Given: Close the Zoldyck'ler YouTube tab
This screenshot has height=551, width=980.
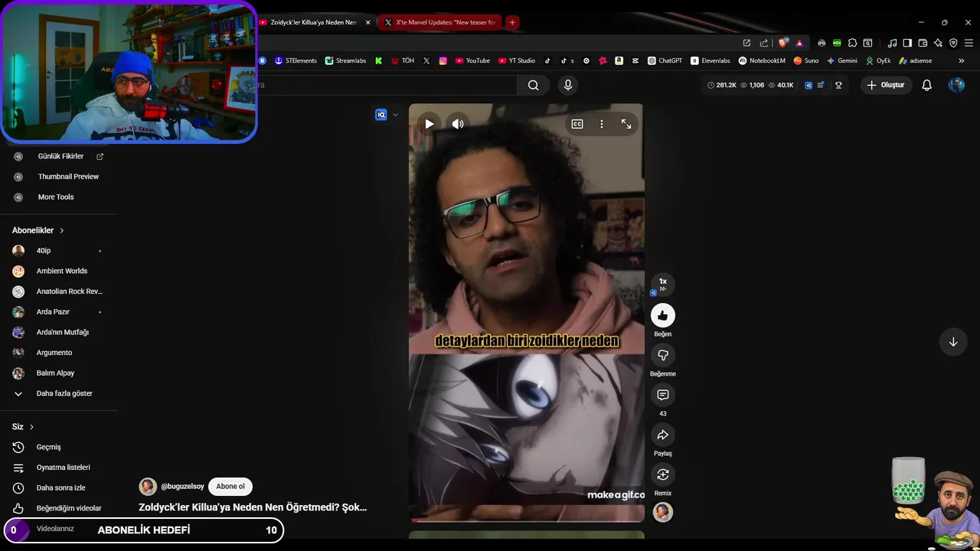Looking at the screenshot, I should (368, 22).
